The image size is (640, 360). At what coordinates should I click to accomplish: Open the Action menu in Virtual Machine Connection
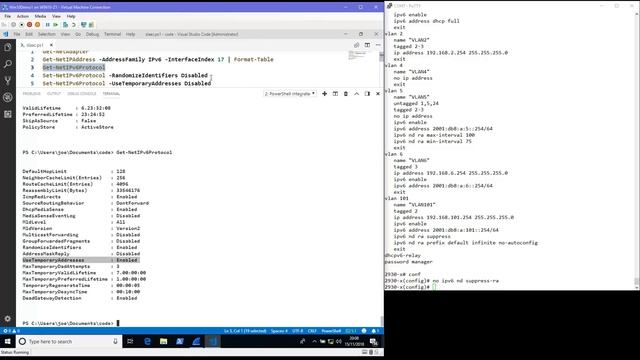(23, 16)
